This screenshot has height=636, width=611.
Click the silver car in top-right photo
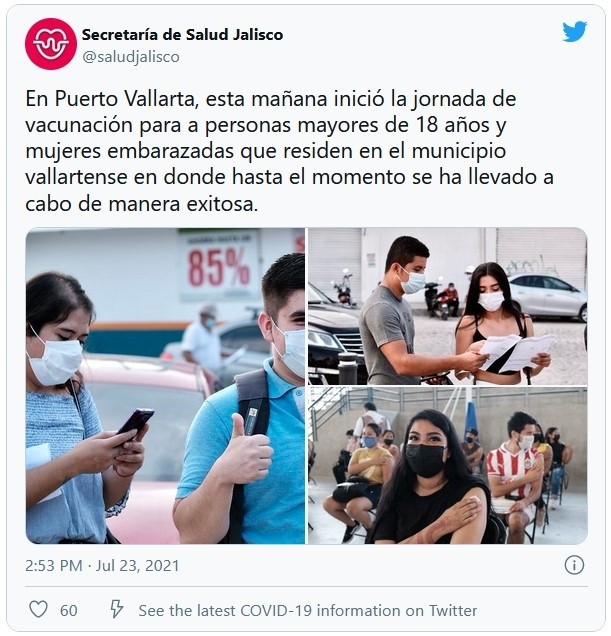548,296
